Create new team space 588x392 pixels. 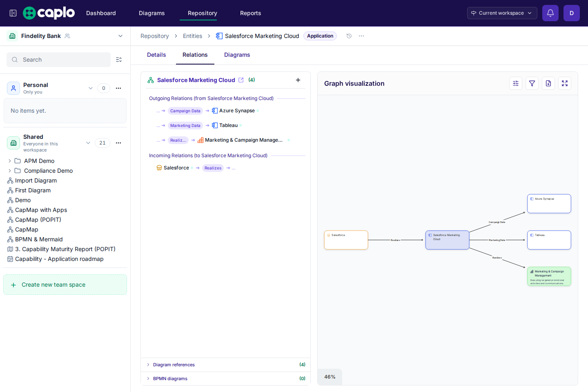point(65,285)
